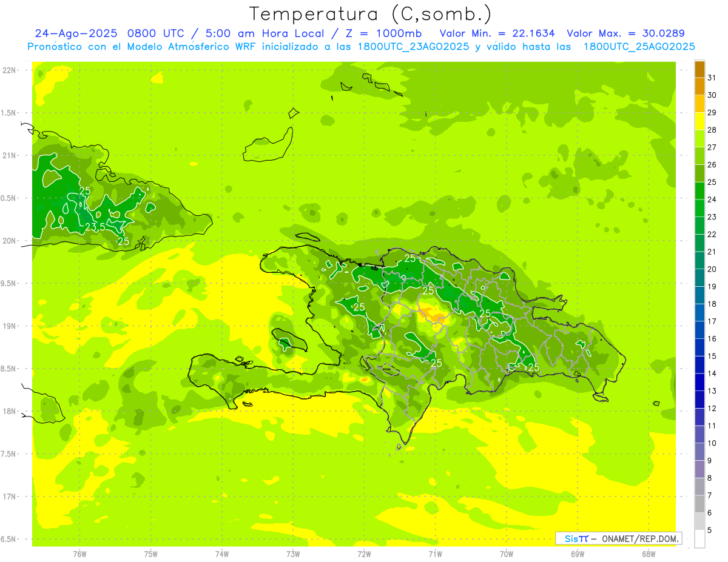Click the "76W" longitude label
Screen dimensions: 728x562
tap(79, 554)
